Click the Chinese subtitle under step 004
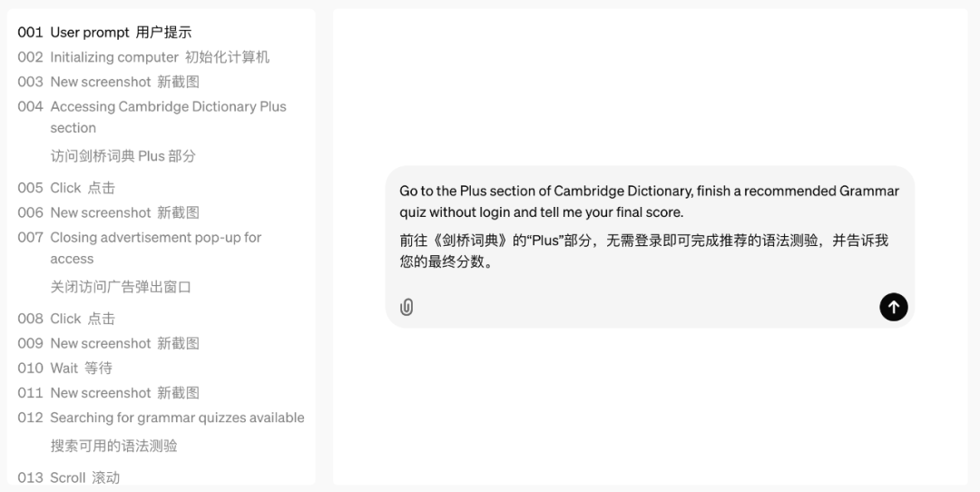Image resolution: width=980 pixels, height=492 pixels. click(x=123, y=155)
